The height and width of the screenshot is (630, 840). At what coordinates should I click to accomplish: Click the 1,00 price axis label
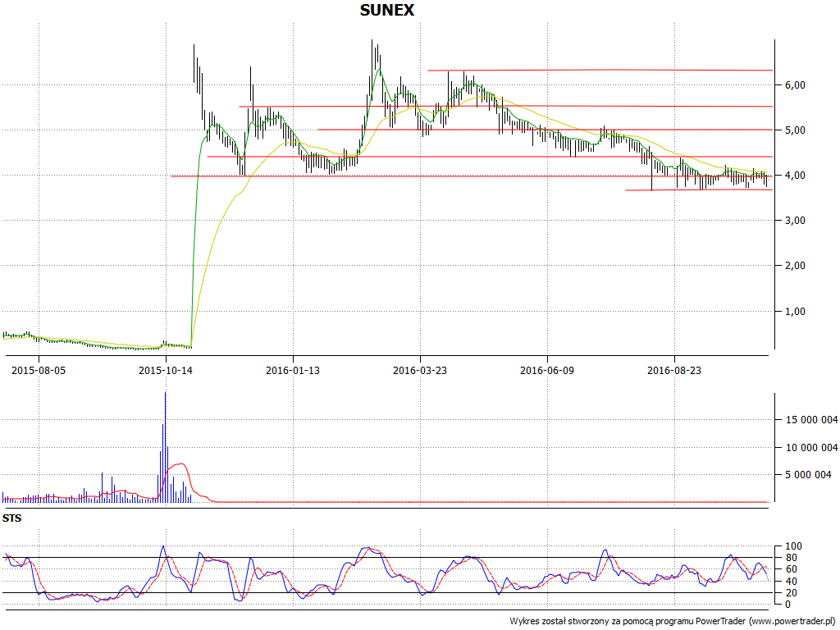click(795, 311)
